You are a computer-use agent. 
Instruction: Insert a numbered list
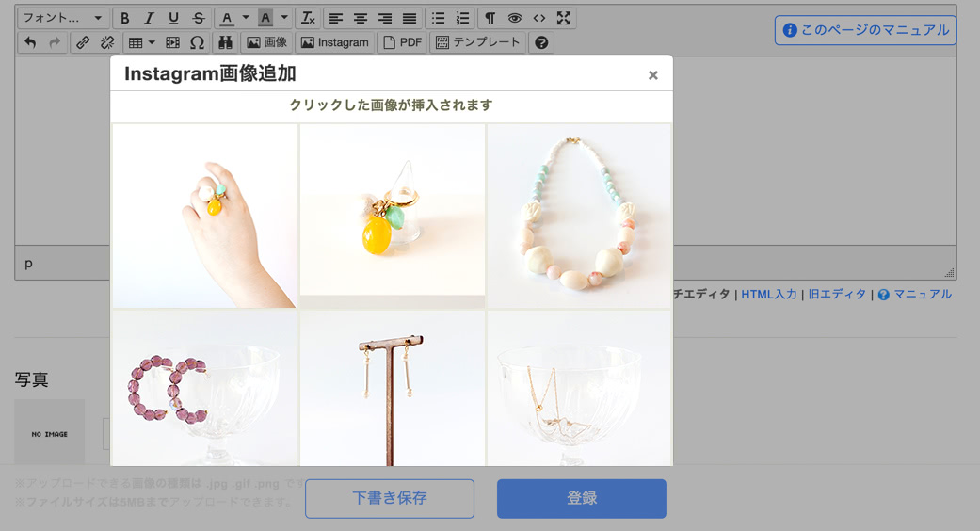tap(462, 18)
